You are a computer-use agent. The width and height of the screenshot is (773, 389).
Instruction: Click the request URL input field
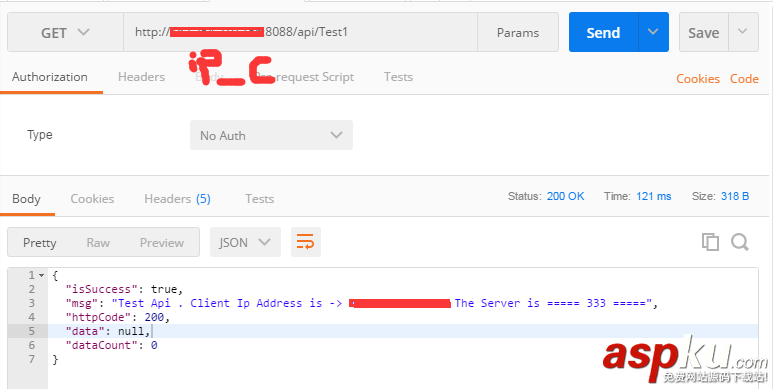[300, 33]
